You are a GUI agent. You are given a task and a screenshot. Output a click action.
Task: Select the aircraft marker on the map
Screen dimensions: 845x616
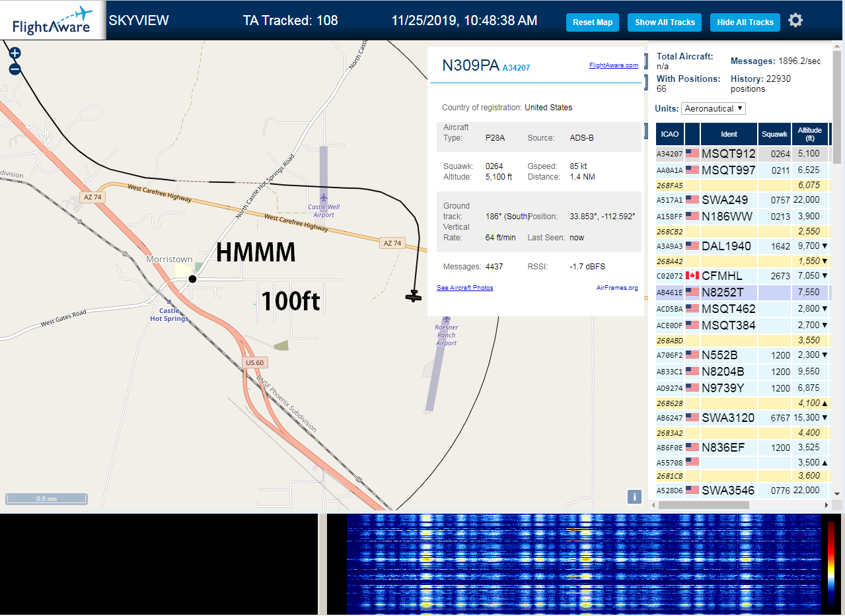pos(414,296)
